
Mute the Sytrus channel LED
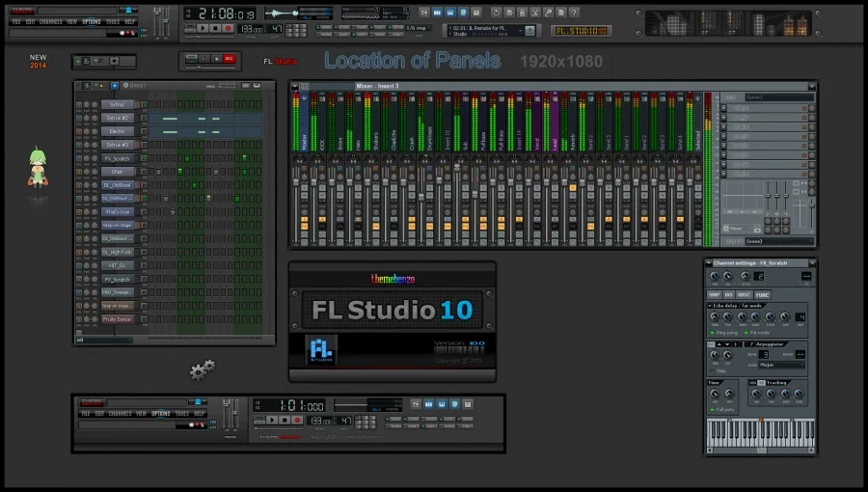pos(79,104)
